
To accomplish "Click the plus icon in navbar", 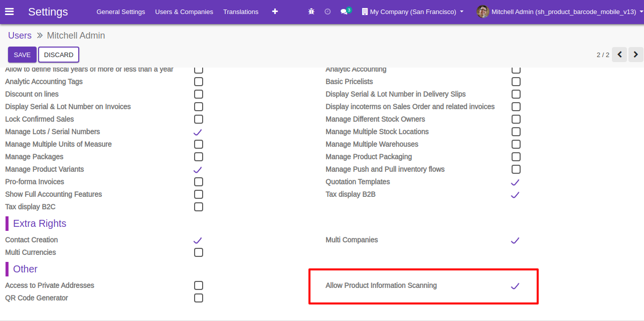I will (x=275, y=12).
